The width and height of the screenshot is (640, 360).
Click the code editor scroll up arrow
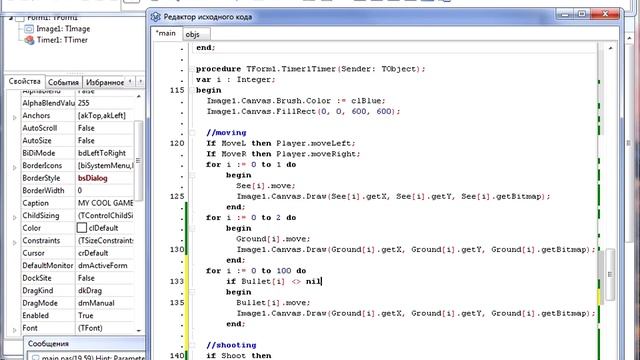point(611,48)
